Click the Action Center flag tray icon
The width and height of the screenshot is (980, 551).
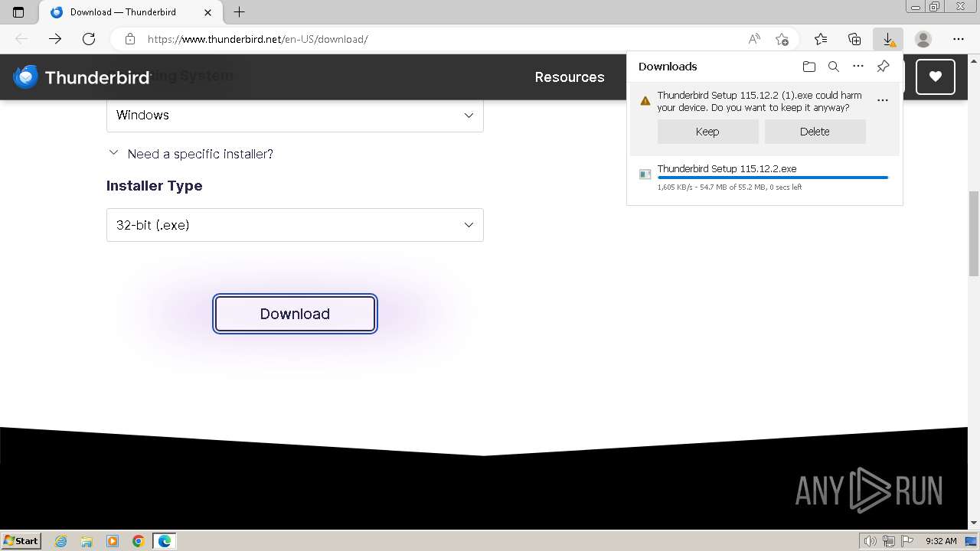[906, 541]
